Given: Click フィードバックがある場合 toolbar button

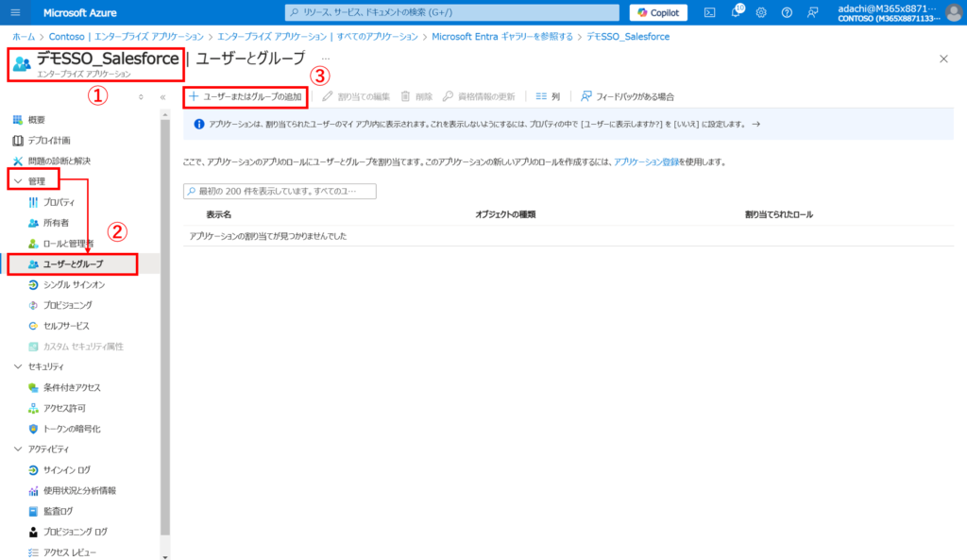Looking at the screenshot, I should [x=627, y=97].
